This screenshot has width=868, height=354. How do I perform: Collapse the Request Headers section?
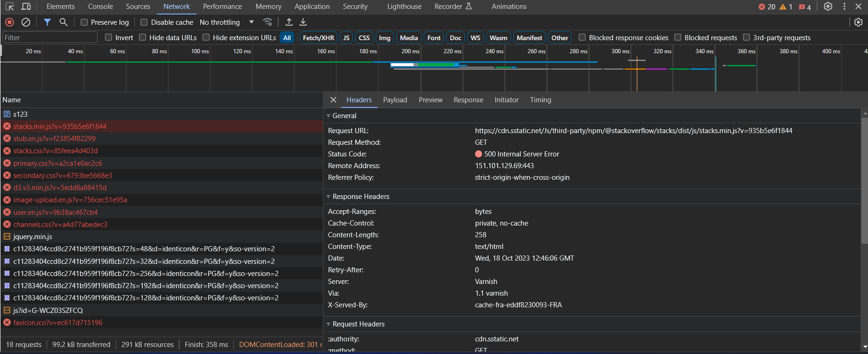tap(329, 324)
